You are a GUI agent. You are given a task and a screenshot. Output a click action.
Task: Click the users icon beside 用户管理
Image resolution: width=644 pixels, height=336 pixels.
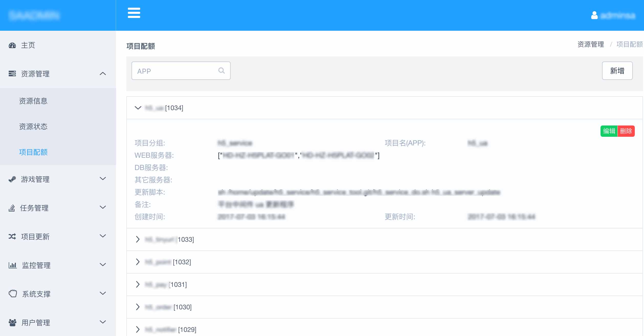pyautogui.click(x=12, y=322)
